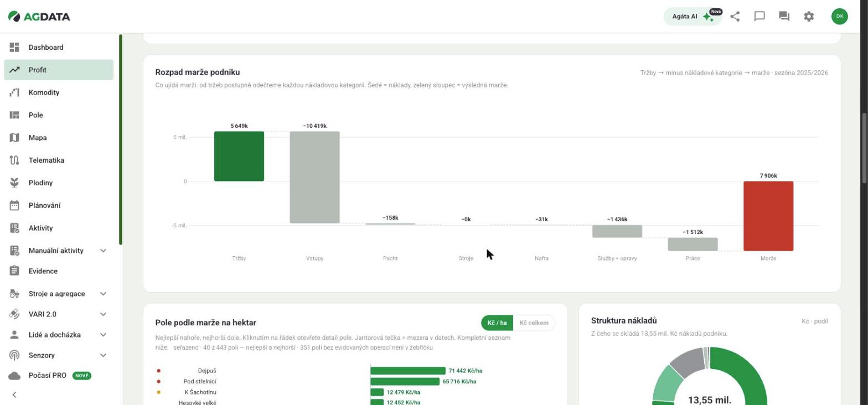The width and height of the screenshot is (868, 405).
Task: Click the sidebar green scrollbar
Action: pyautogui.click(x=121, y=139)
